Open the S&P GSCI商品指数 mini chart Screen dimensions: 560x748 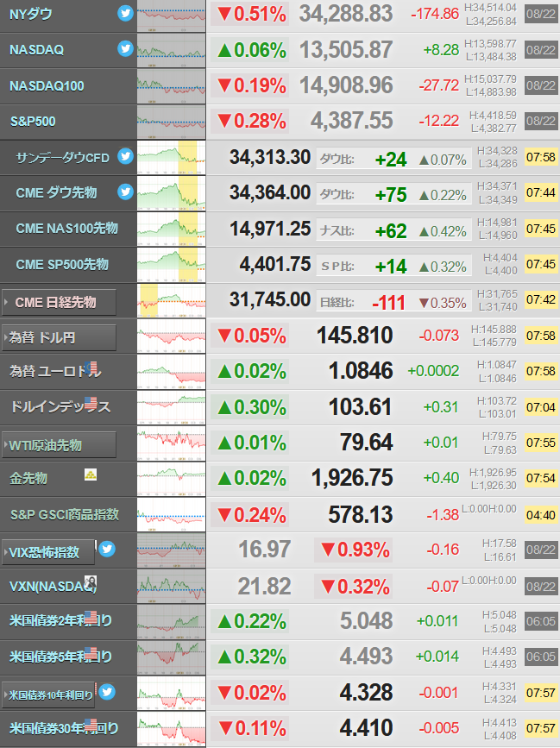pyautogui.click(x=171, y=515)
